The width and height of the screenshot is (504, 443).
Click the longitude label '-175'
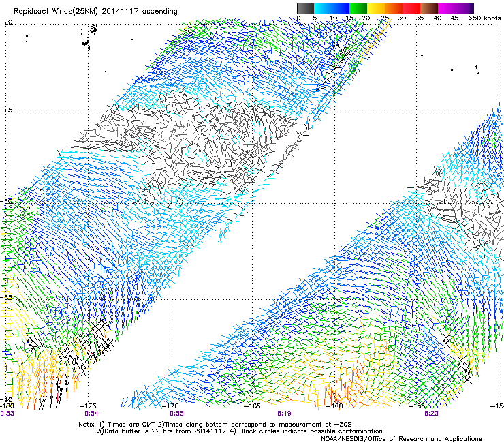coord(88,406)
